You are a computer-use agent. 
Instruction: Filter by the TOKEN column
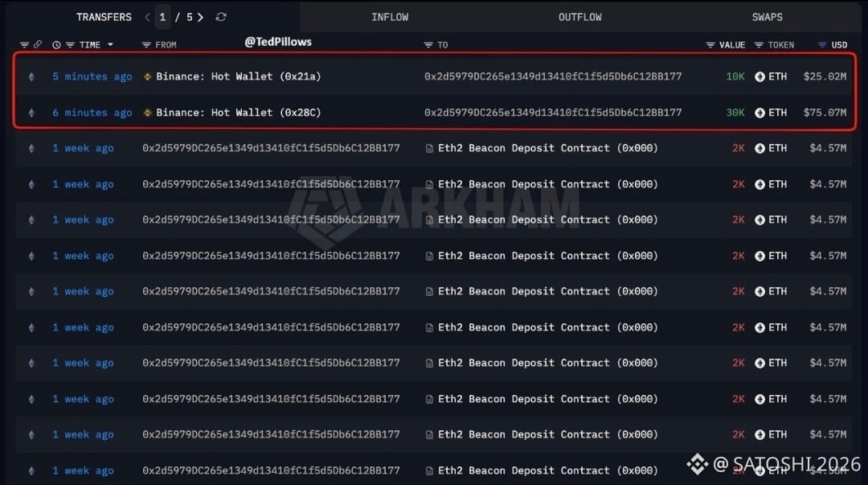[759, 45]
